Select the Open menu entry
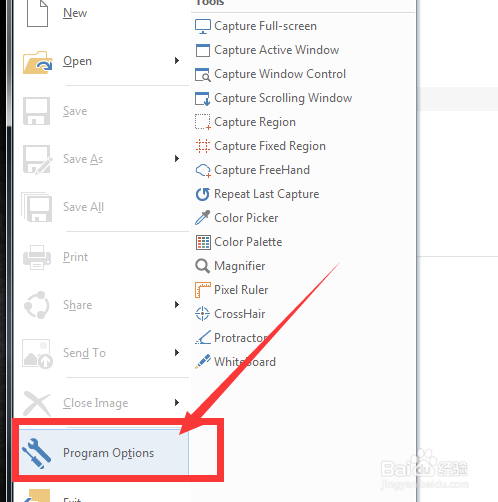The image size is (498, 502). [x=77, y=61]
